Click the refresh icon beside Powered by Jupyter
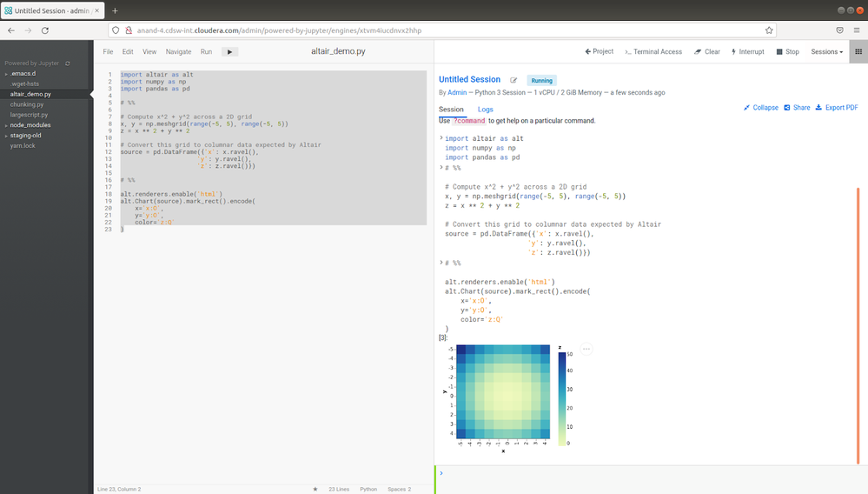 67,63
